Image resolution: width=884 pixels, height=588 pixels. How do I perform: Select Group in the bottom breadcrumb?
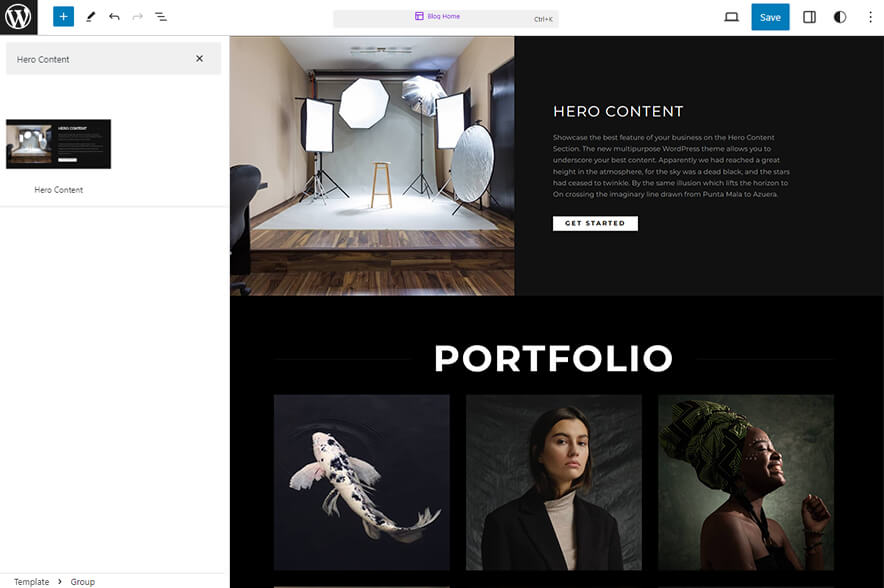(82, 581)
